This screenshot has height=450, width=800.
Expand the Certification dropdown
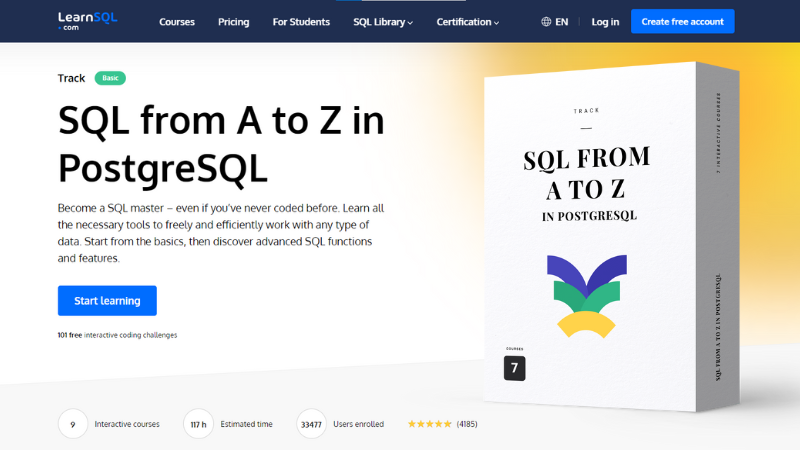point(467,22)
